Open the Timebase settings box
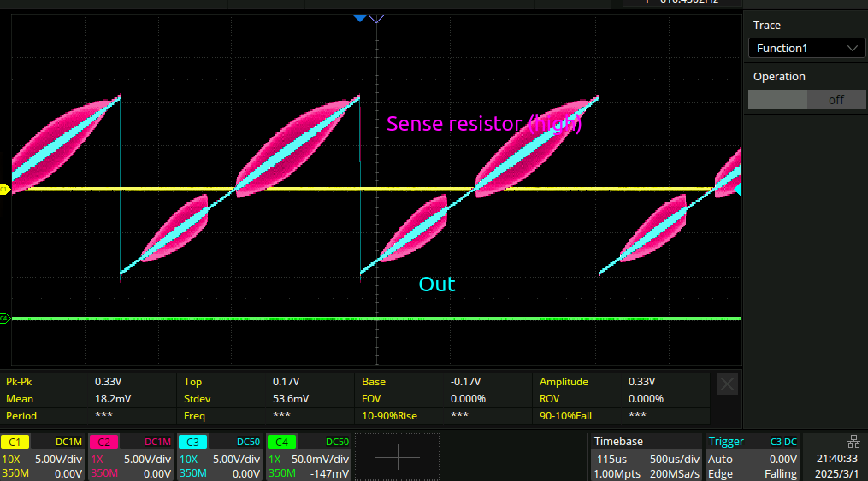 646,457
